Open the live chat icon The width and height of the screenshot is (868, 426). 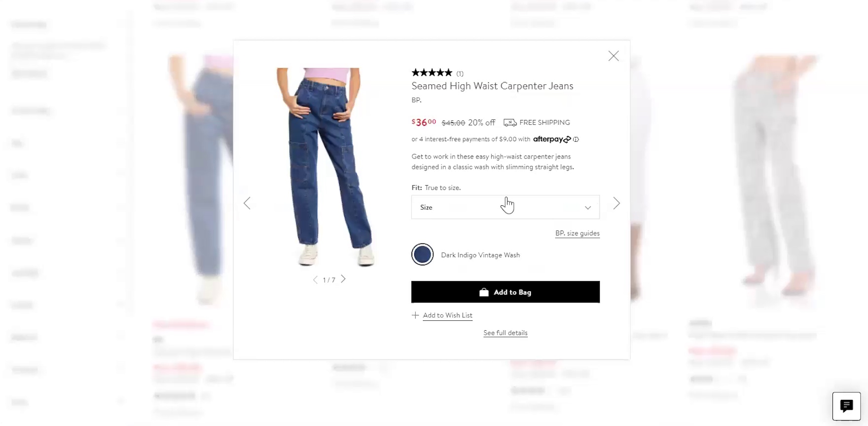point(846,406)
